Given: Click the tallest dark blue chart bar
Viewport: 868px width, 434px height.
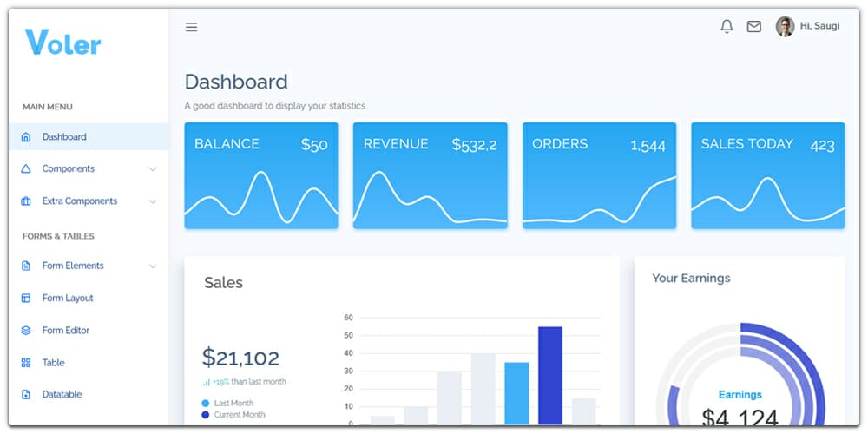Looking at the screenshot, I should 549,375.
